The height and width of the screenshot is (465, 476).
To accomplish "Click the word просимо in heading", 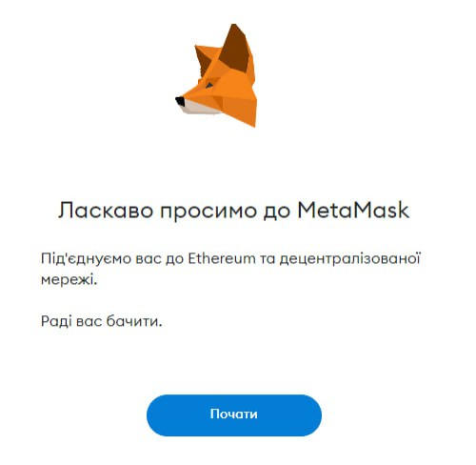I will pyautogui.click(x=208, y=212).
